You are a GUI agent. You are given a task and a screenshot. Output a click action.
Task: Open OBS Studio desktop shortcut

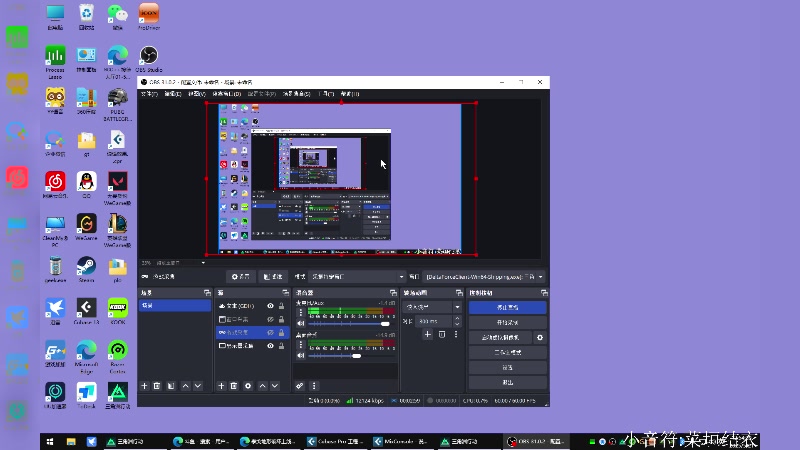click(148, 59)
